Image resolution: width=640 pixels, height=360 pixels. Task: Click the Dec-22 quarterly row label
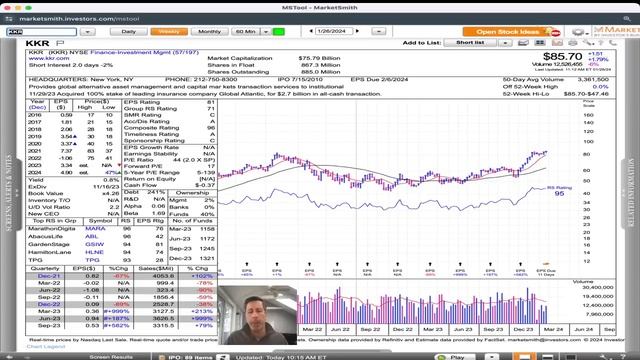[x=49, y=304]
